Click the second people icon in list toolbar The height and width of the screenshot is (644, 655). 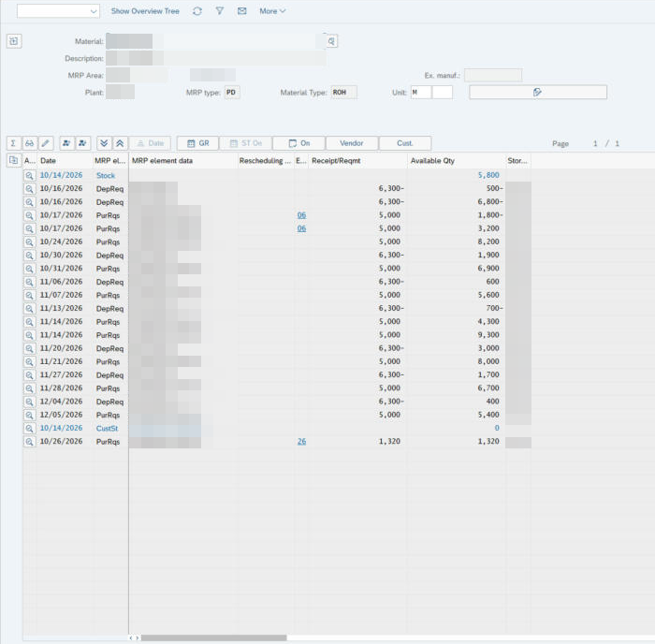[x=82, y=143]
